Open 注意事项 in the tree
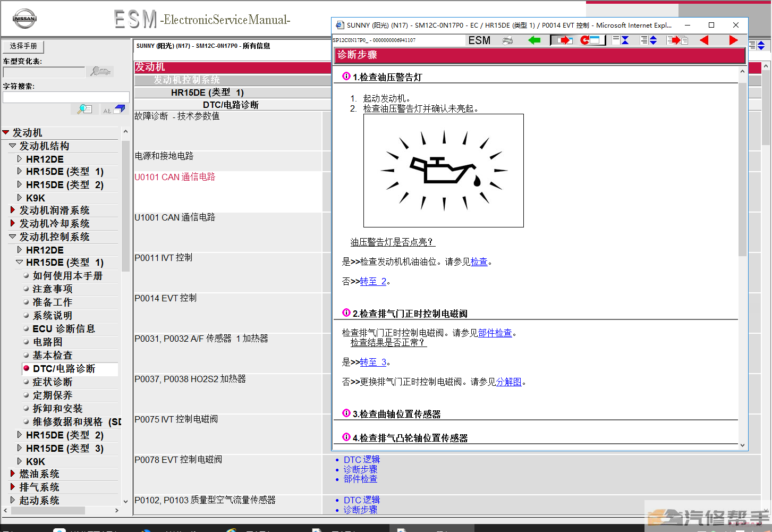Image resolution: width=772 pixels, height=532 pixels. (x=53, y=289)
